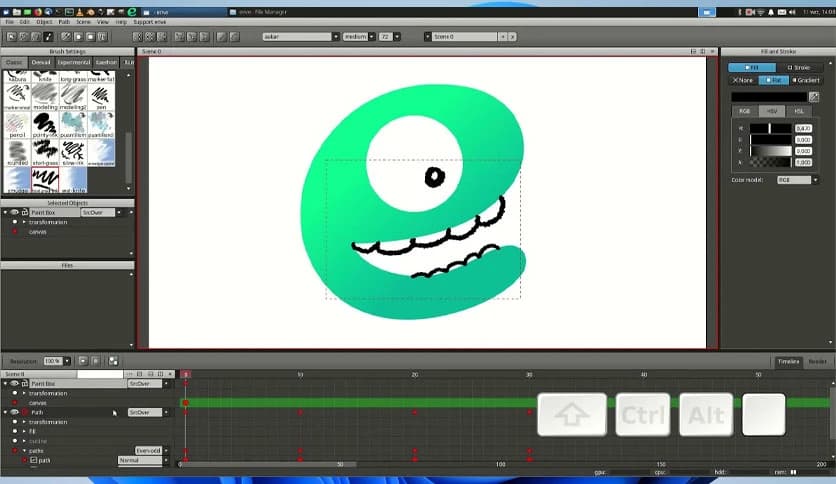Click the arrow pointer selection tool
Viewport: 836px width, 484px height.
click(11, 37)
